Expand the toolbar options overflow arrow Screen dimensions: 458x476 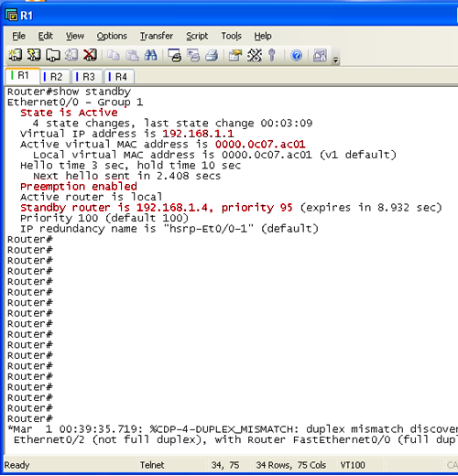pyautogui.click(x=336, y=59)
